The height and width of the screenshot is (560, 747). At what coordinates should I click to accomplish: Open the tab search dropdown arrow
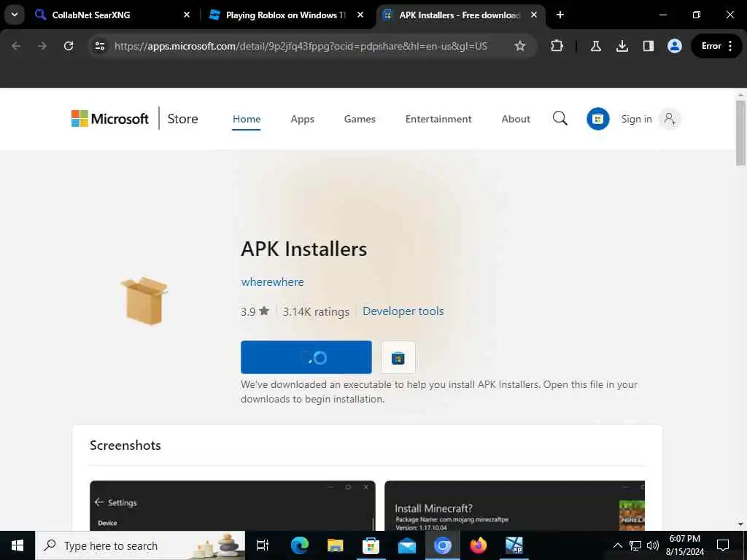click(15, 15)
